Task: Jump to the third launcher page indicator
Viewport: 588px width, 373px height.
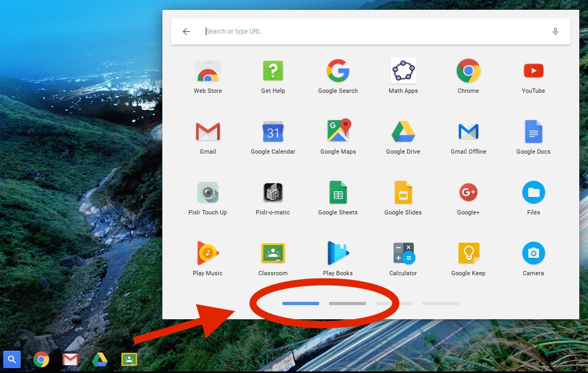Action: coord(394,304)
